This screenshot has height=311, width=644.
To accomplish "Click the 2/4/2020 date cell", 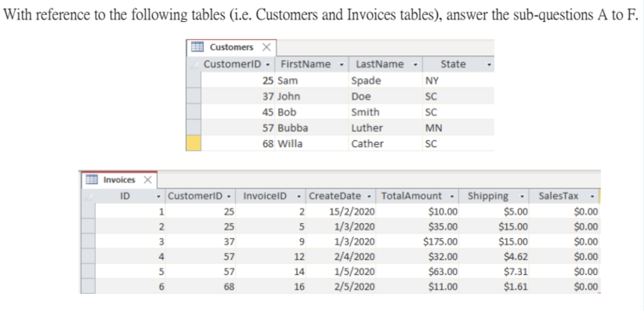I will (340, 257).
